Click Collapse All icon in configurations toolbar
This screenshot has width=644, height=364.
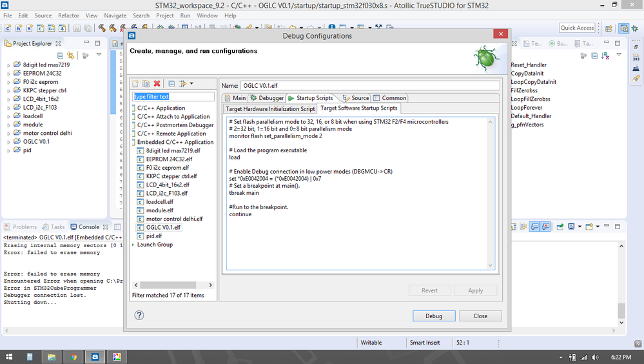(171, 83)
